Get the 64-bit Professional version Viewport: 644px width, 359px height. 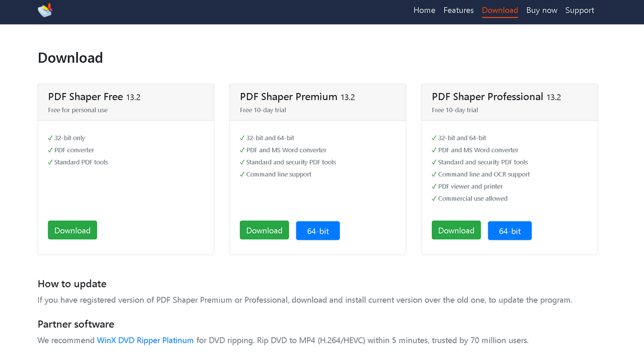tap(510, 230)
